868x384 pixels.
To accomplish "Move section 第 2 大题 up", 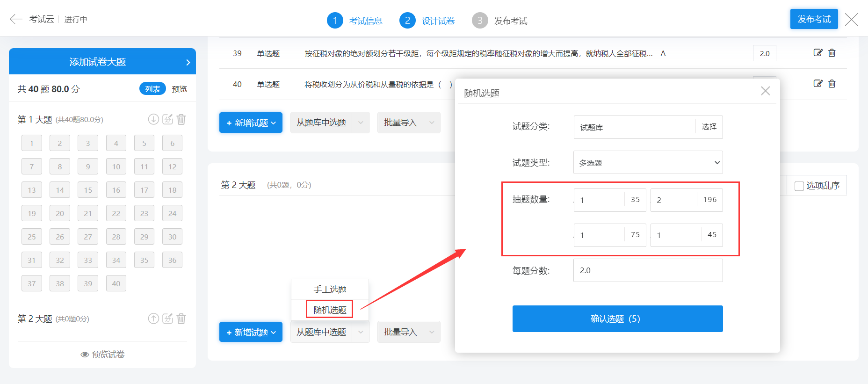I will [x=153, y=319].
